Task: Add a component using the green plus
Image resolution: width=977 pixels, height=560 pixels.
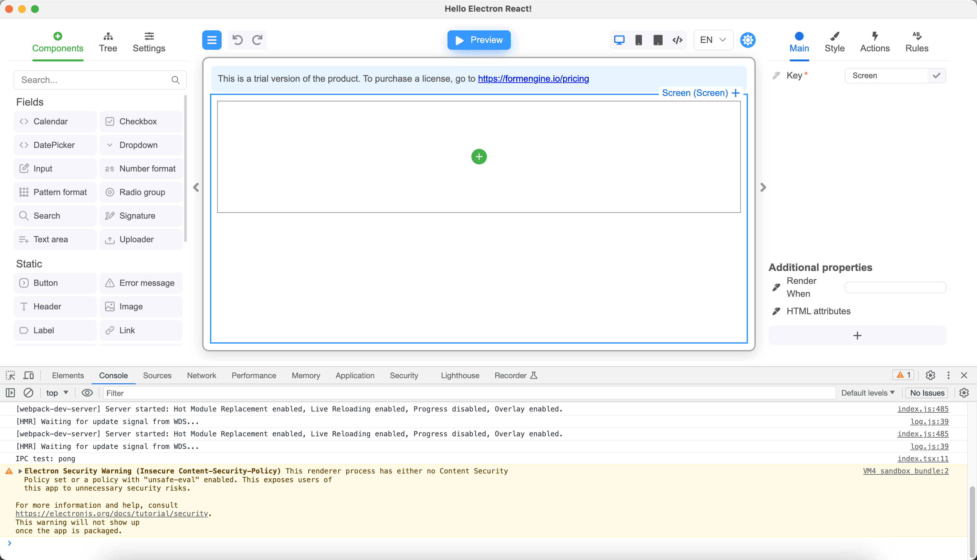Action: tap(479, 157)
